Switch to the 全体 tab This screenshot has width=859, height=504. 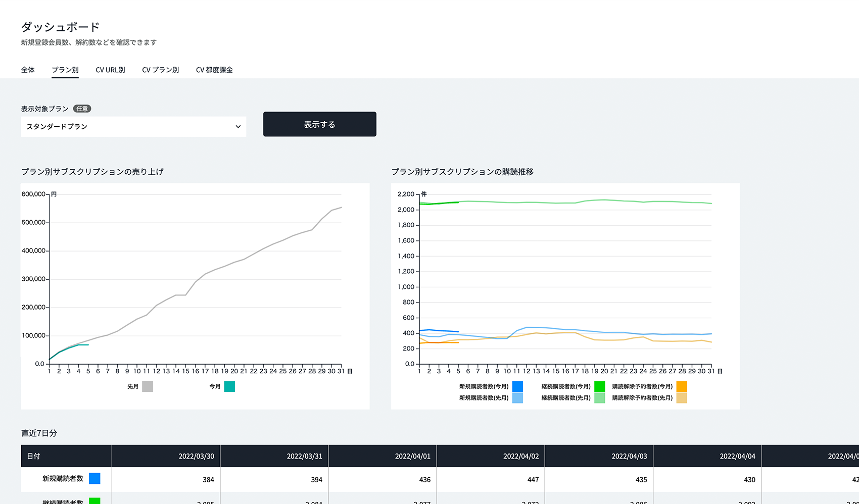point(28,70)
